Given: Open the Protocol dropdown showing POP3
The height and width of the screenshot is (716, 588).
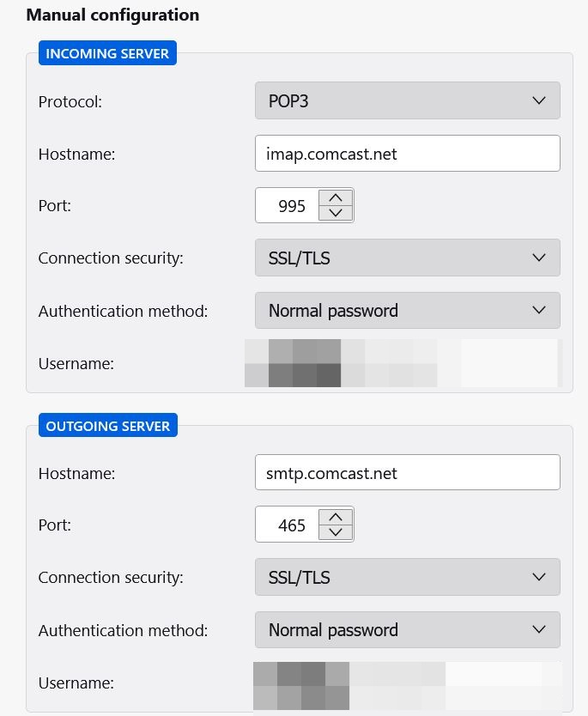Looking at the screenshot, I should point(407,100).
